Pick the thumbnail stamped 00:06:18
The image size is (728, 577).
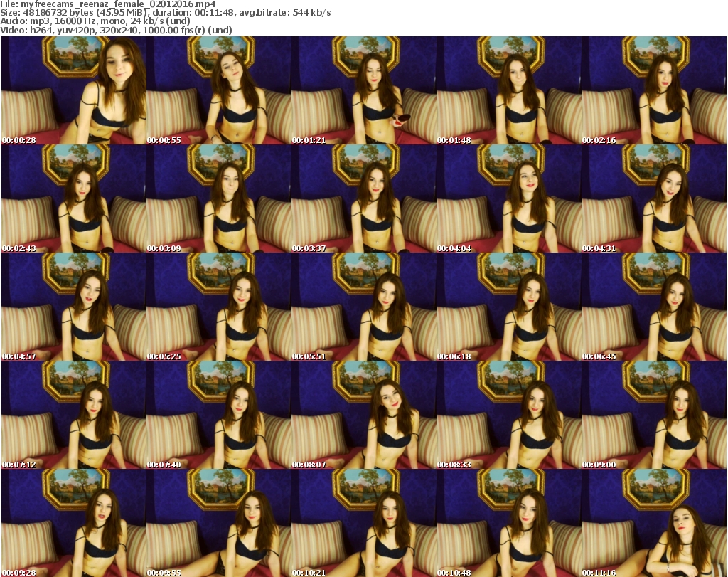508,307
